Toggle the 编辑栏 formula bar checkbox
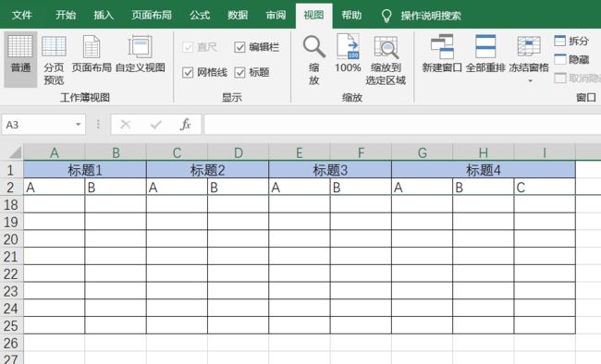 [x=239, y=47]
